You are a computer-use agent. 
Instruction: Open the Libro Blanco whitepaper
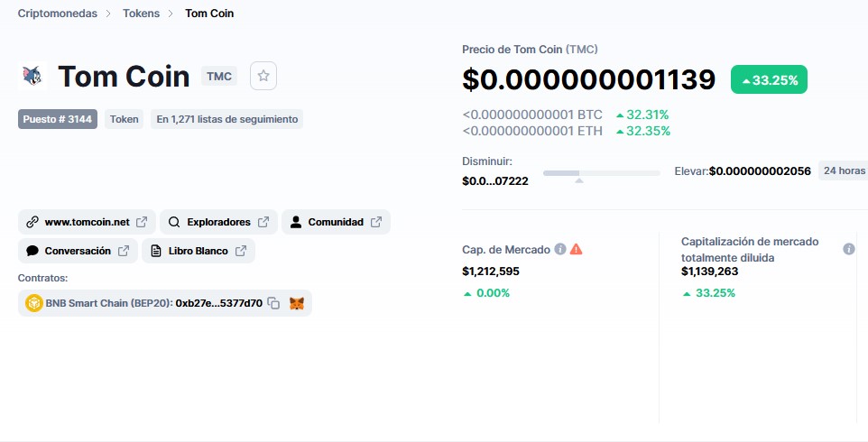(198, 251)
